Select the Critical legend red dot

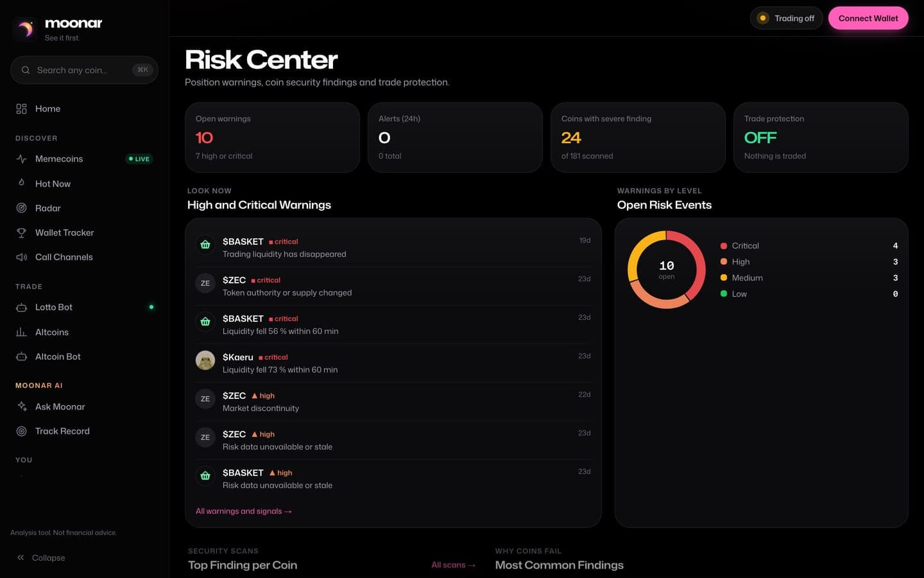[724, 246]
